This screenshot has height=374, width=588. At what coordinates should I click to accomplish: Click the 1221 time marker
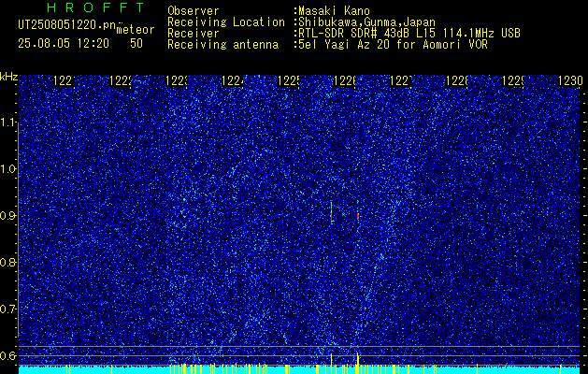65,80
